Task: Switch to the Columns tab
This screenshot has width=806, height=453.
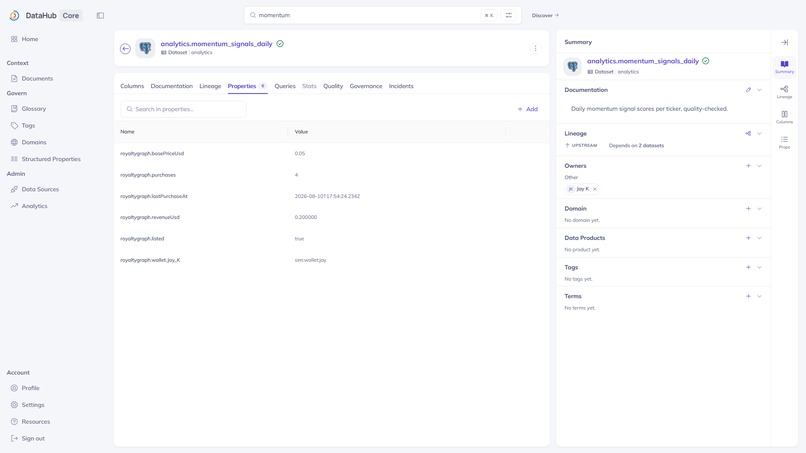Action: pyautogui.click(x=132, y=86)
